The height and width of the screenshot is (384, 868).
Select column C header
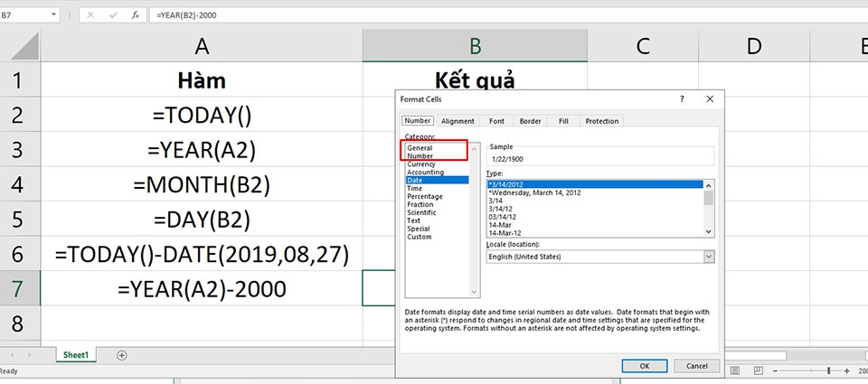[x=643, y=46]
